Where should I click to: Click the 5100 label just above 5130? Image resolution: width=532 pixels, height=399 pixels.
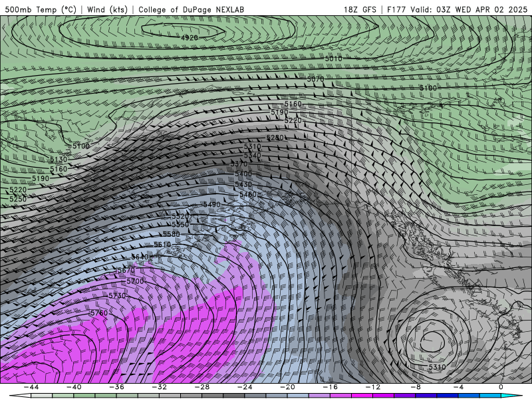[81, 146]
